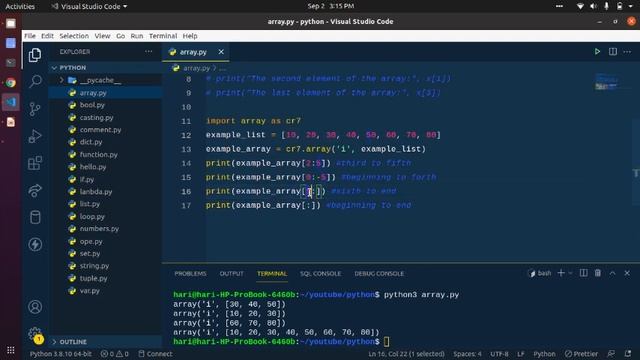640x360 pixels.
Task: Switch to the PROBLEMS panel tab
Action: (190, 273)
